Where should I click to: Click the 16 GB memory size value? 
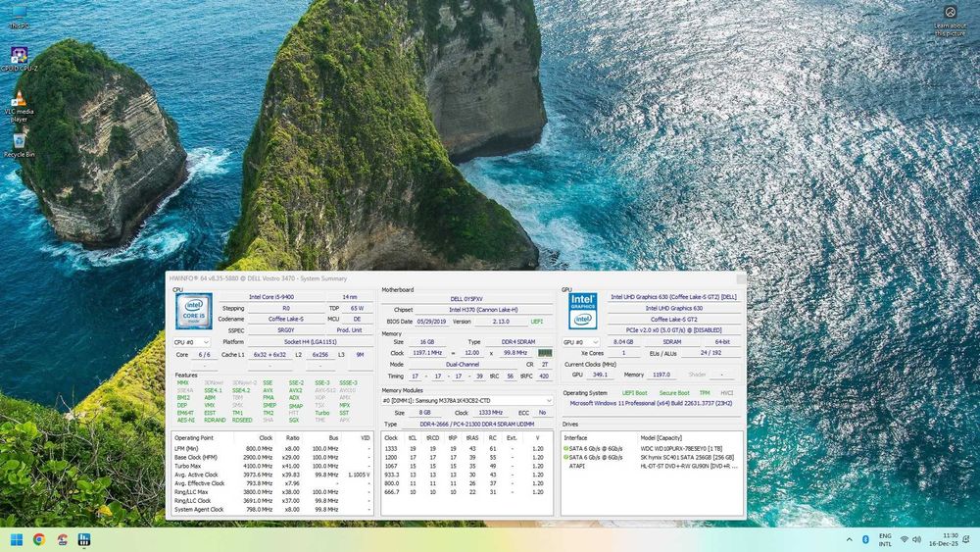427,342
